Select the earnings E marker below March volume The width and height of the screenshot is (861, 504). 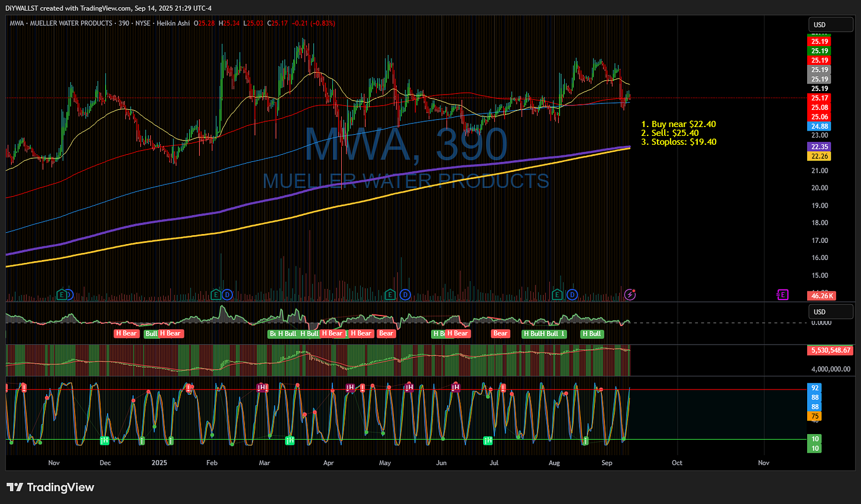216,294
